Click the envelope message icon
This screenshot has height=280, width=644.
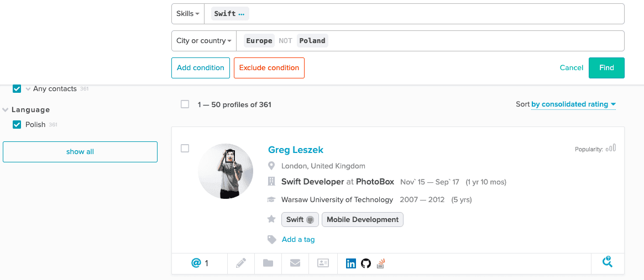coord(295,263)
